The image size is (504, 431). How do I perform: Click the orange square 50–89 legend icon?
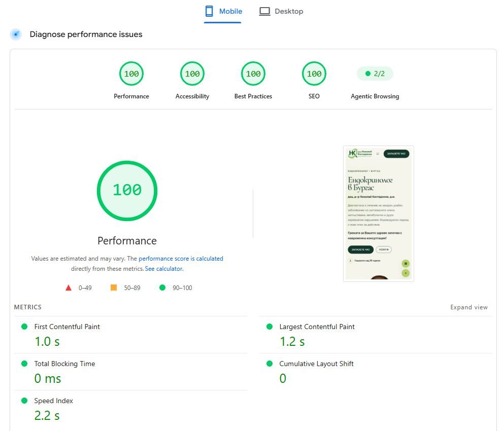tap(114, 288)
